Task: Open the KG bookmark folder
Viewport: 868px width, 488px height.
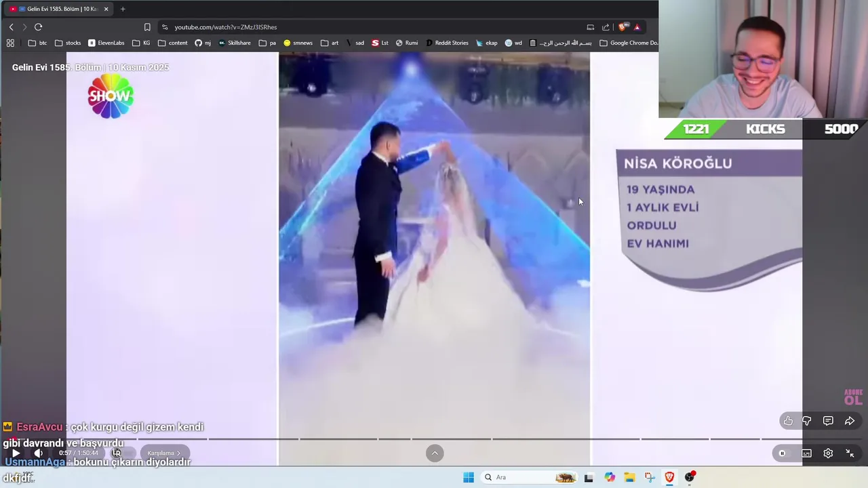Action: pyautogui.click(x=142, y=43)
